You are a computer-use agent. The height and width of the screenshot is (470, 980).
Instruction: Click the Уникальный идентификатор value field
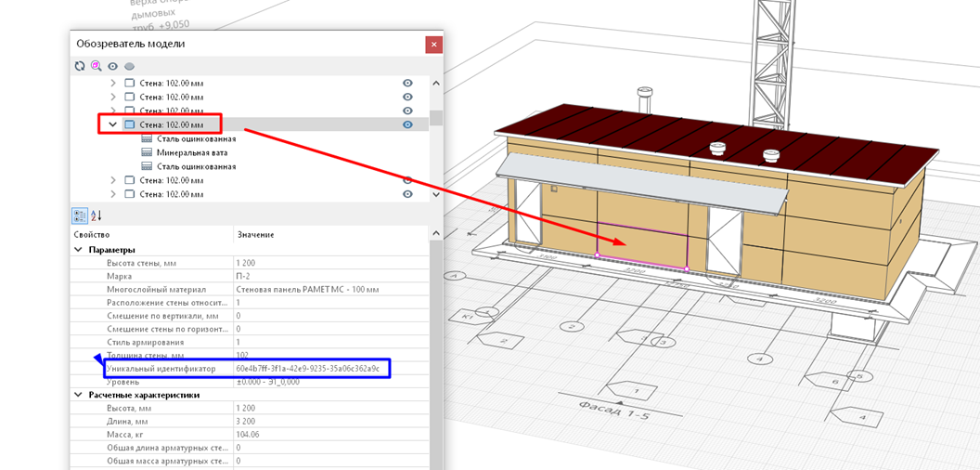click(330, 369)
